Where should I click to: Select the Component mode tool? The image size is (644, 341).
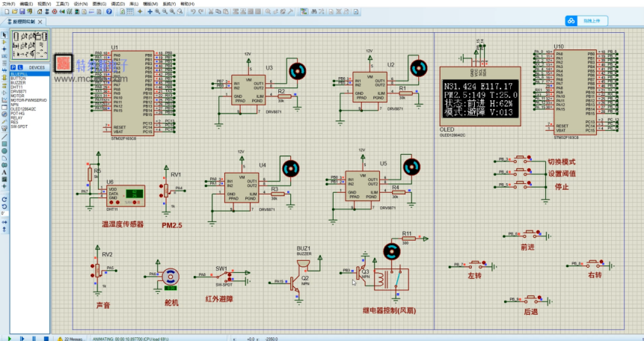[4, 42]
